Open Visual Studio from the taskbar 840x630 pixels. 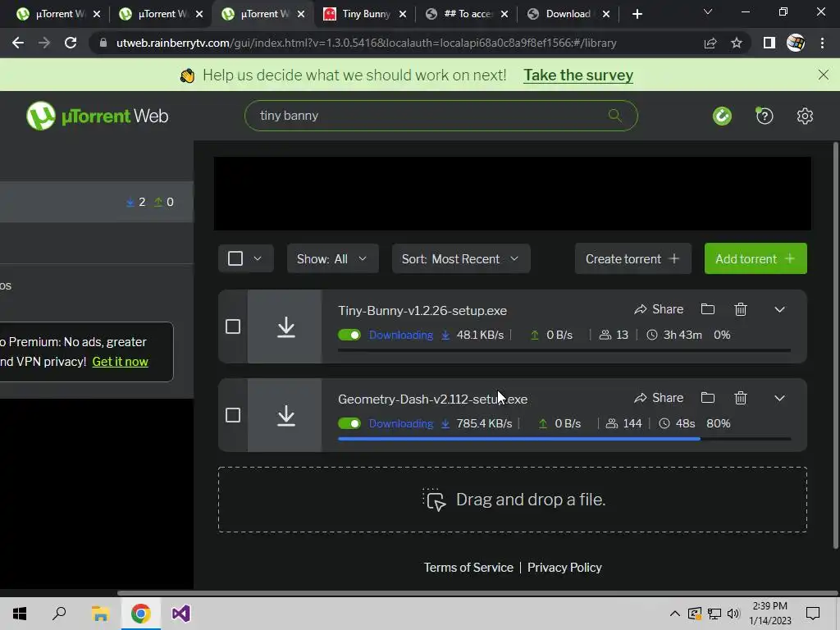tap(181, 614)
